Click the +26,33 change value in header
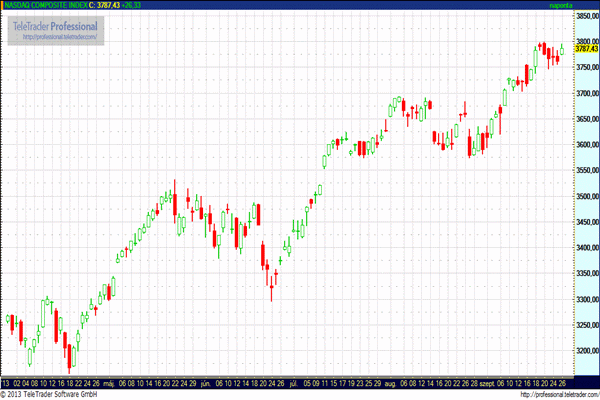 (131, 5)
